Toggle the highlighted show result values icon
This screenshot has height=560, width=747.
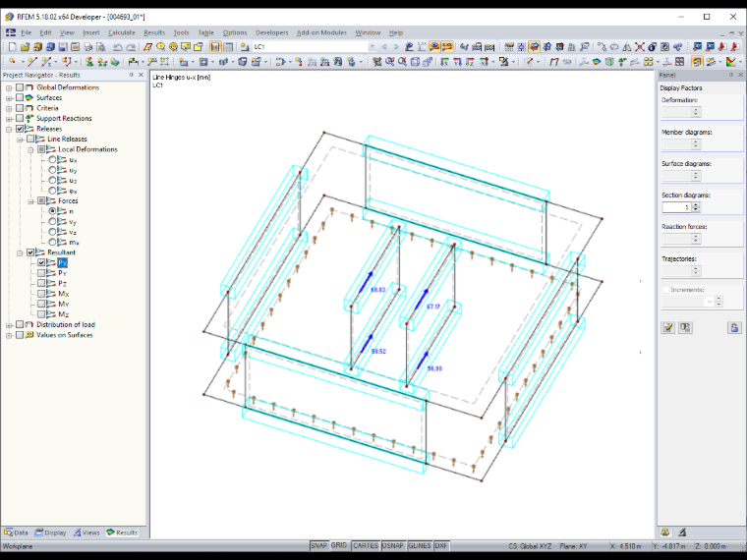[x=447, y=47]
